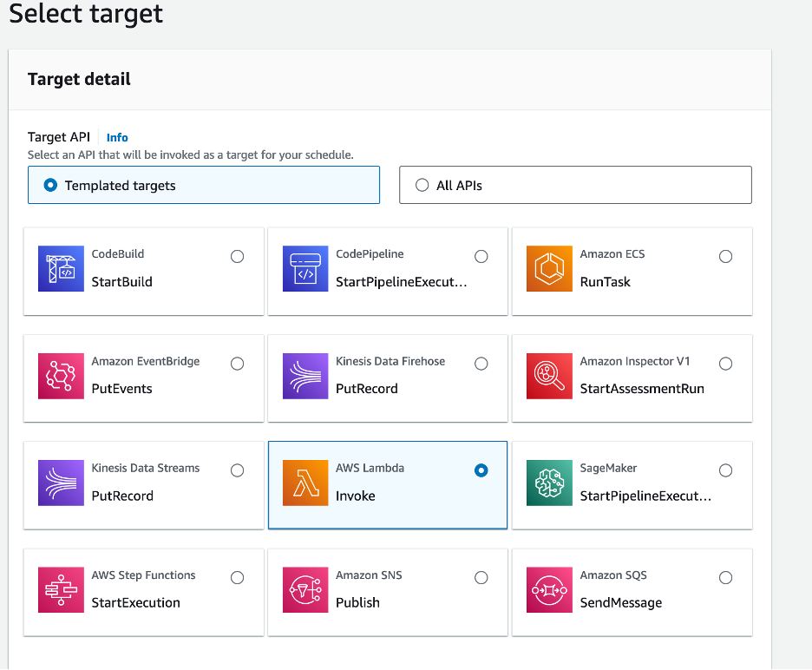This screenshot has width=812, height=670.
Task: Click the AWS Step Functions icon
Action: [x=61, y=589]
